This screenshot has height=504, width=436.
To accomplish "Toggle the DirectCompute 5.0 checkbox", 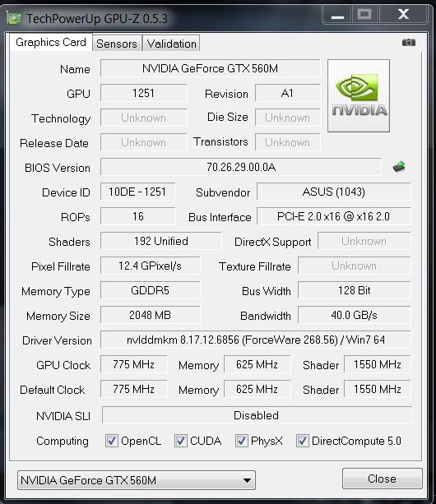I will (302, 441).
